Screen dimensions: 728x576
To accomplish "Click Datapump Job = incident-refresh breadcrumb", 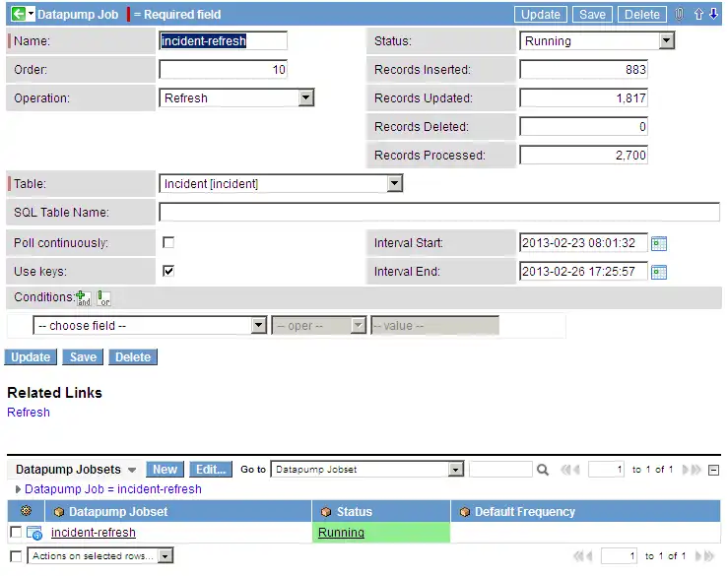I will pos(113,489).
